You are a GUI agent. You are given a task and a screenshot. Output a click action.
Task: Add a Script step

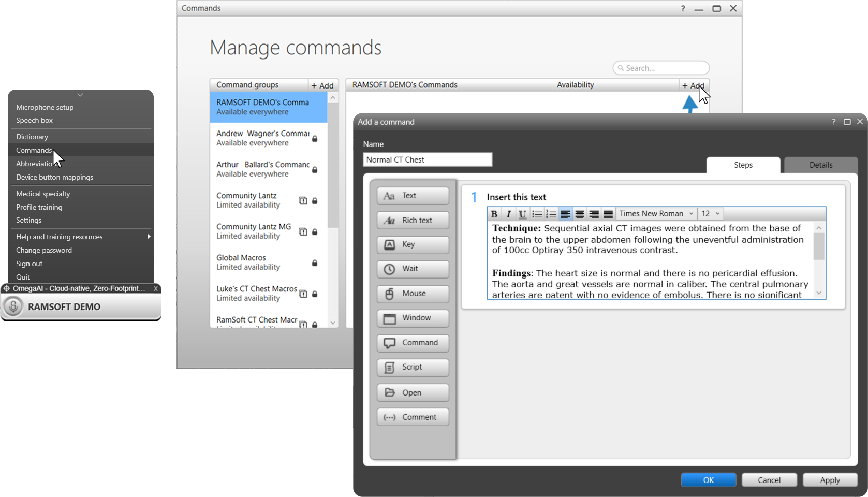coord(413,367)
